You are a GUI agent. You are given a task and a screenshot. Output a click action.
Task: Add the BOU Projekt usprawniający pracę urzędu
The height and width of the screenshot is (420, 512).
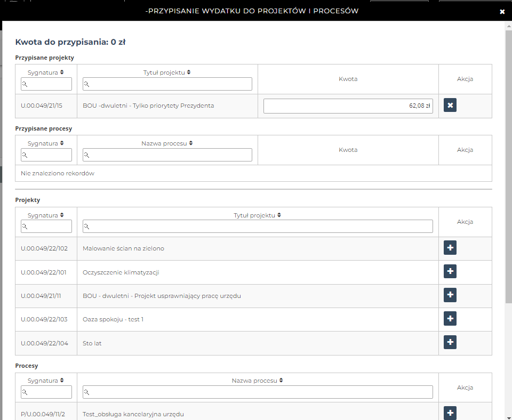click(x=450, y=295)
